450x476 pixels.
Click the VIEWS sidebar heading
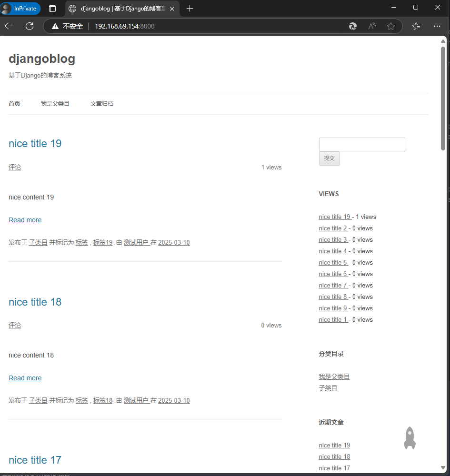[329, 194]
